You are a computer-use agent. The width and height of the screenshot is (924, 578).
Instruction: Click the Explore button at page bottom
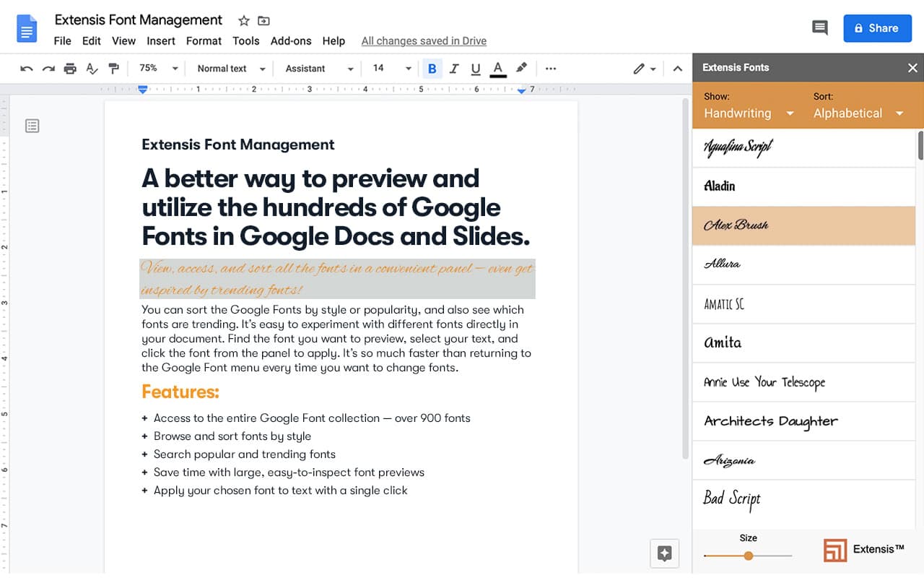[x=665, y=553]
